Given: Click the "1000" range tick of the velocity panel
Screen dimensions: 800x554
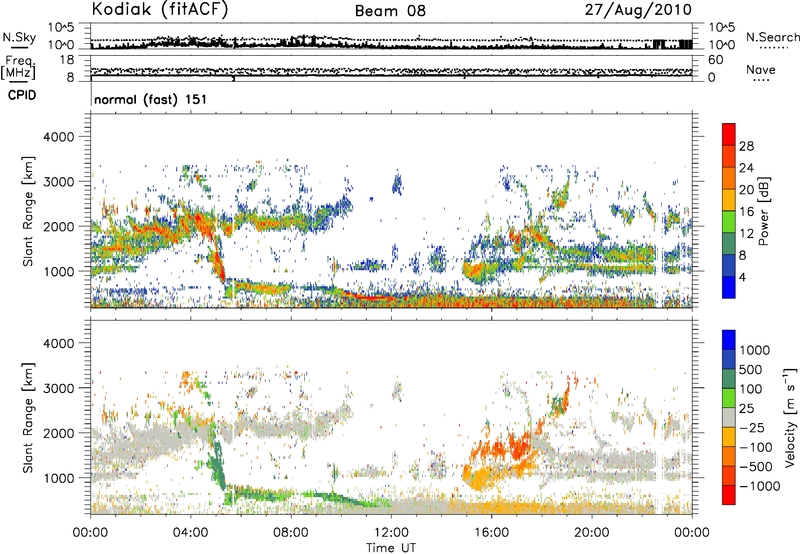Looking at the screenshot, I should point(59,478).
